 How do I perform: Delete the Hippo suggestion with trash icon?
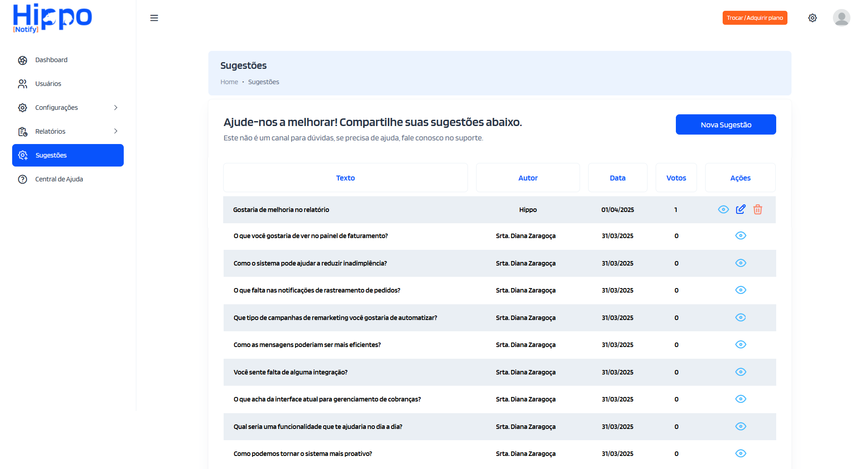(758, 209)
